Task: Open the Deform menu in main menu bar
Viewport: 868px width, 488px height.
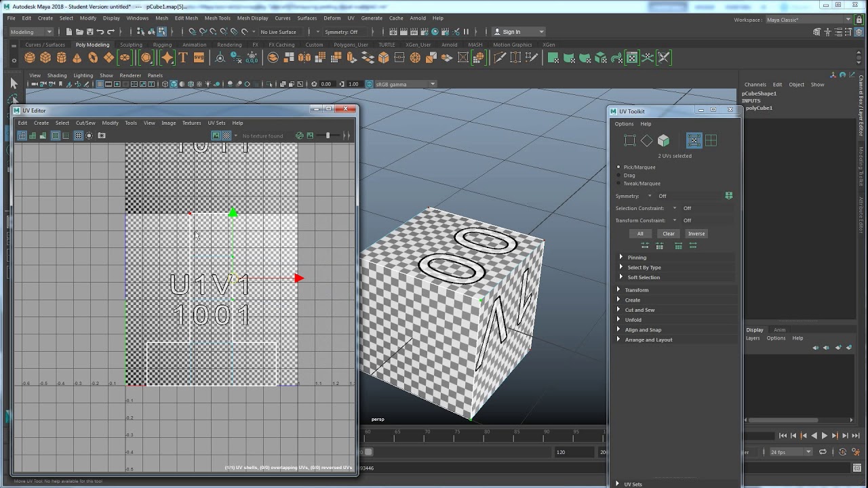Action: (332, 18)
